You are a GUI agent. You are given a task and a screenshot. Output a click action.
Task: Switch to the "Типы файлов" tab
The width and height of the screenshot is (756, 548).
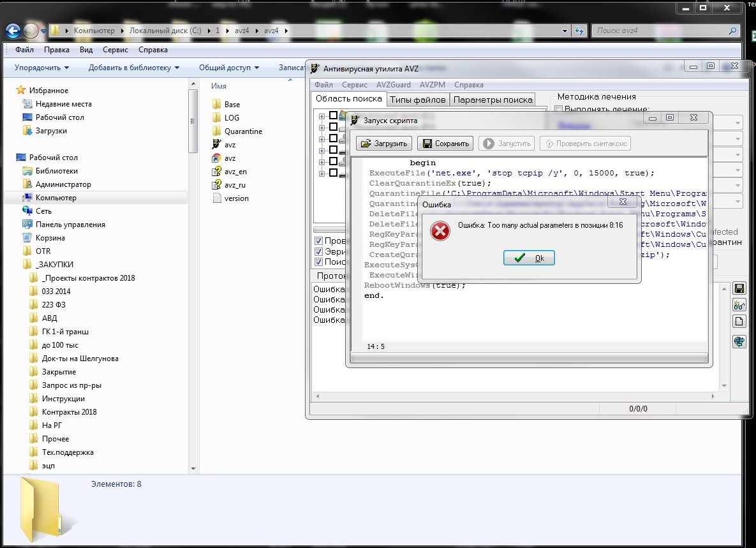click(x=418, y=100)
